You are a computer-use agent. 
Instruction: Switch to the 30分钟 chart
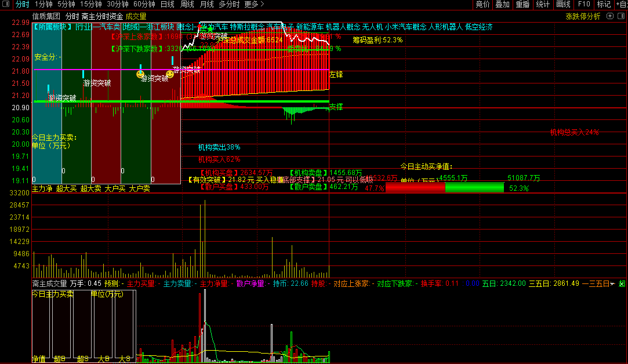[117, 5]
